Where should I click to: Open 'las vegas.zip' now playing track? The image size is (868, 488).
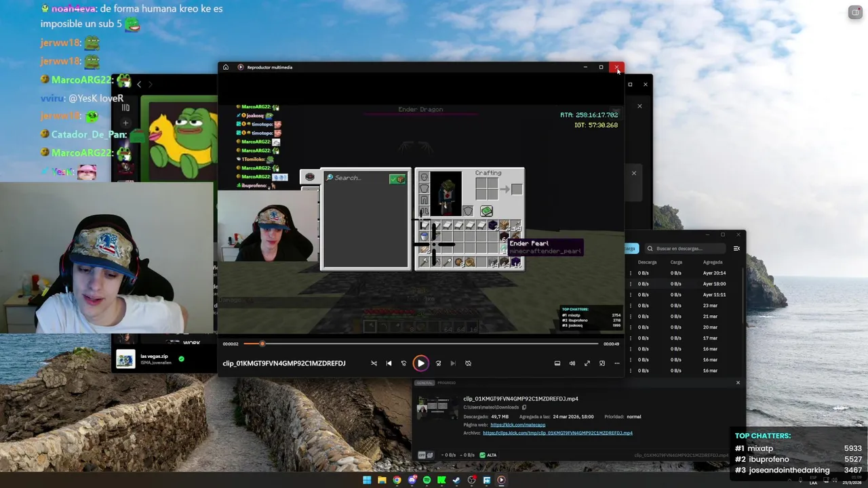coord(154,356)
